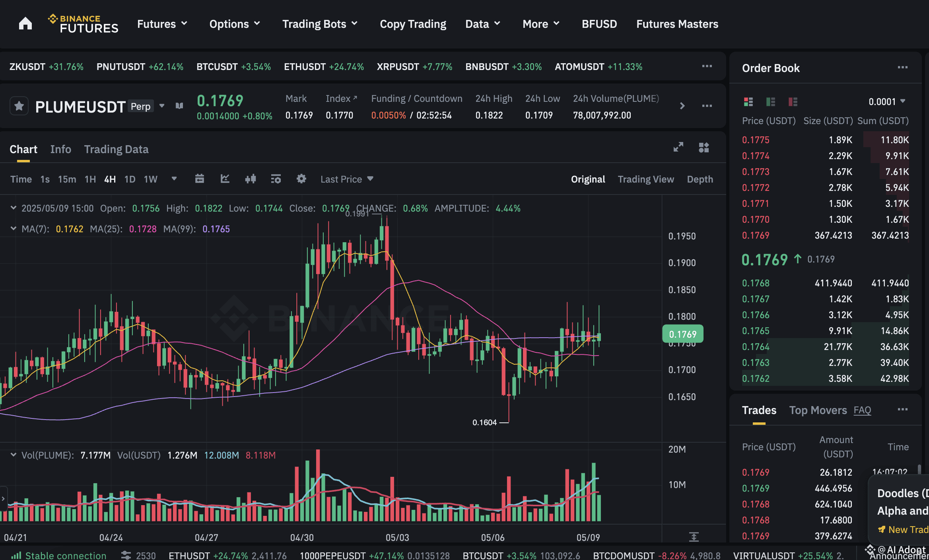Open more time intervals dropdown
The image size is (929, 560).
(x=174, y=179)
